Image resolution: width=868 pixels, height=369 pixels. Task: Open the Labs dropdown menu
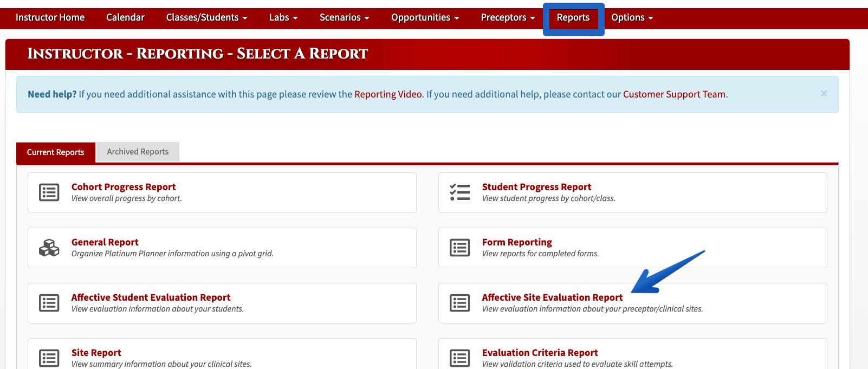tap(283, 17)
